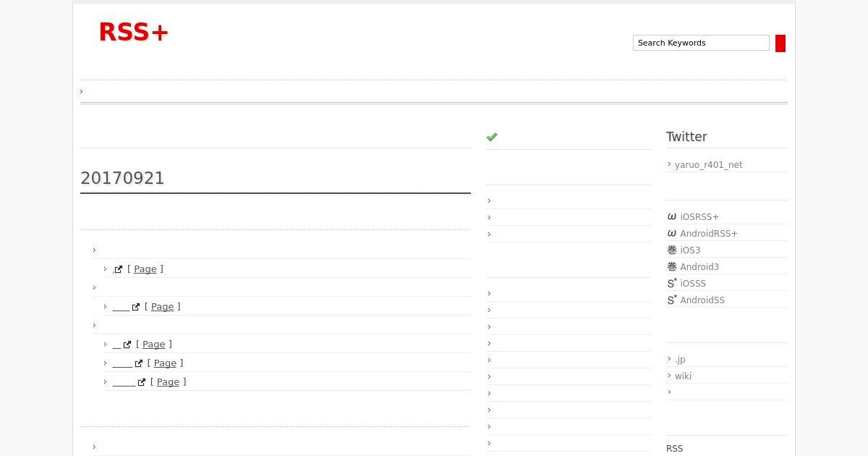The image size is (868, 456).
Task: Click the ω icon beside iOSRSS+
Action: click(672, 216)
